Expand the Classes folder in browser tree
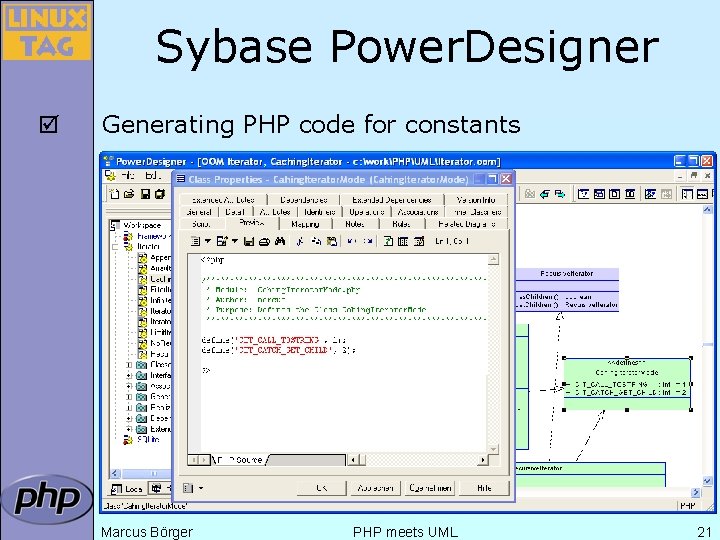 [129, 365]
